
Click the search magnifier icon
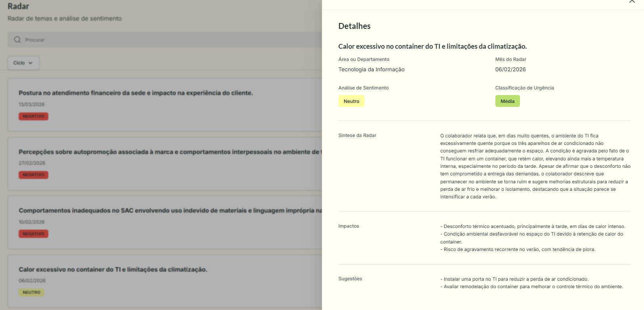coord(17,40)
